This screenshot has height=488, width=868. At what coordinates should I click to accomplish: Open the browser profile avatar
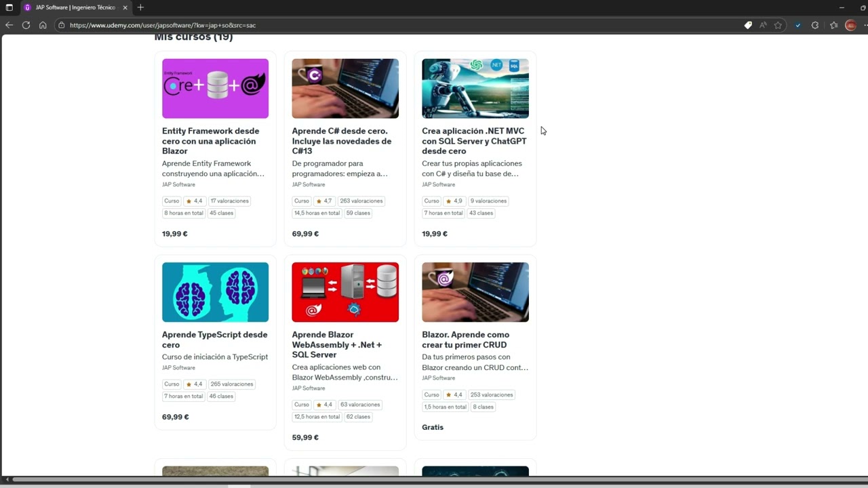850,25
